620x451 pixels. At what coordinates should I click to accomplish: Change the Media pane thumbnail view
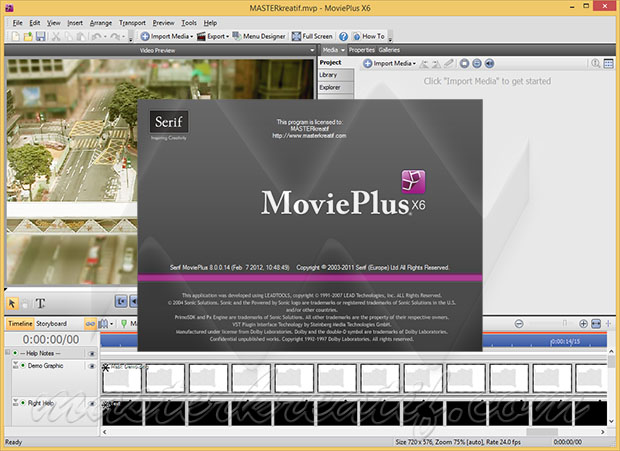click(609, 63)
